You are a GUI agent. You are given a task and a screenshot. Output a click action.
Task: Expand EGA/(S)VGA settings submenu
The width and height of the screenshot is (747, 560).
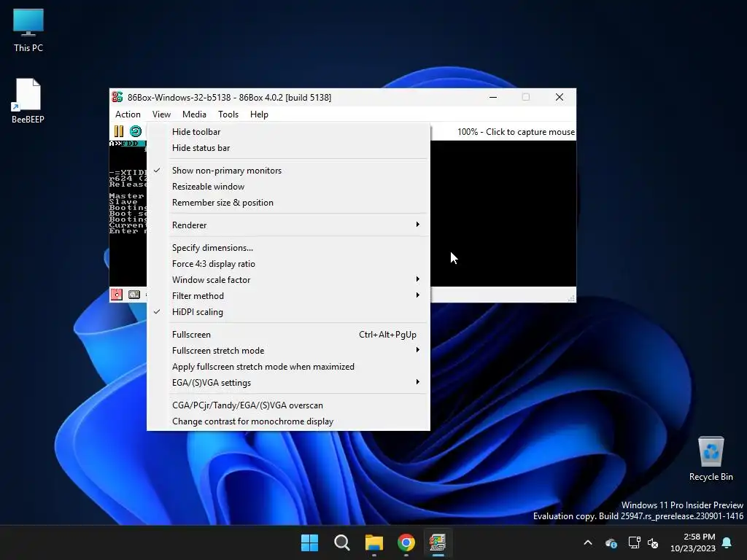(288, 383)
